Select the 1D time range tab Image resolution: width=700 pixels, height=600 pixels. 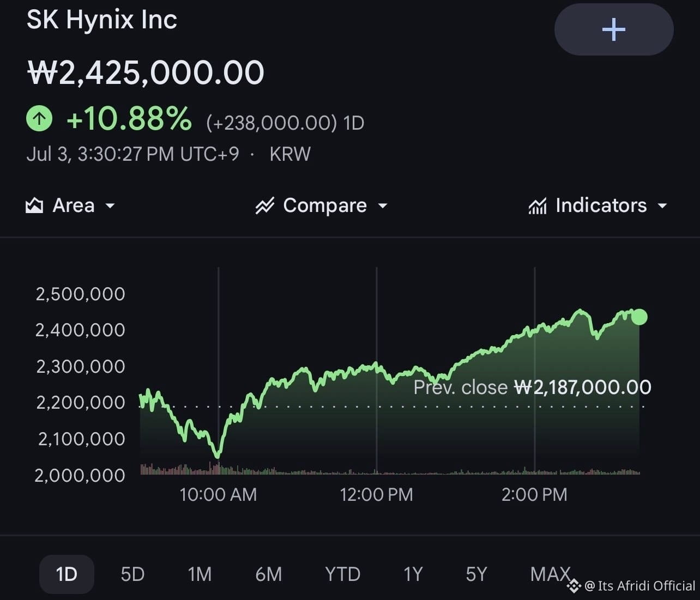pos(67,574)
